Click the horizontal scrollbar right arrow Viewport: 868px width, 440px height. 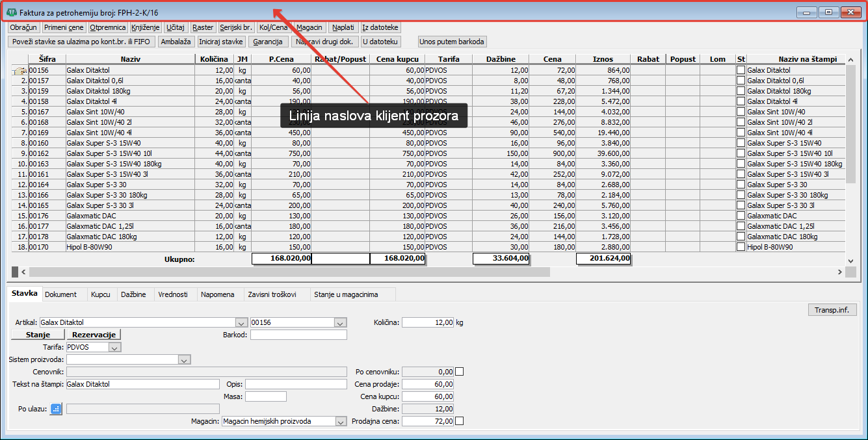tap(839, 272)
